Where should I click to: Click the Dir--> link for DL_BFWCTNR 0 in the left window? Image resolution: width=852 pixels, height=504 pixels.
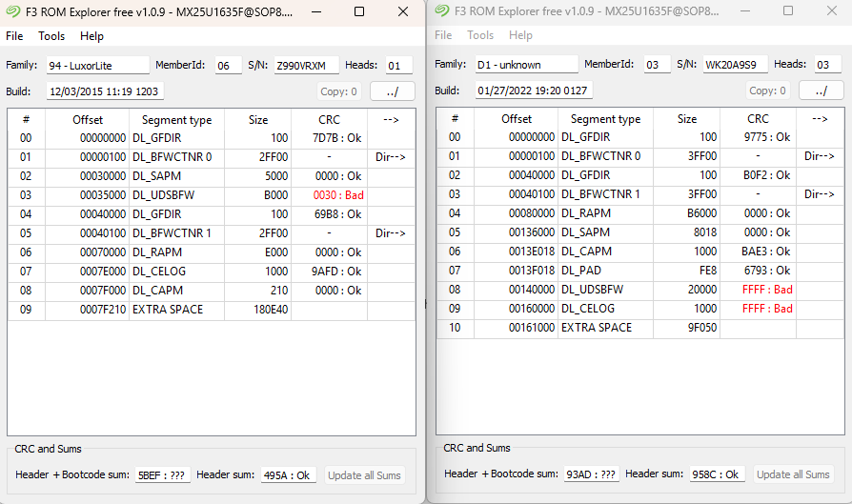coord(391,157)
